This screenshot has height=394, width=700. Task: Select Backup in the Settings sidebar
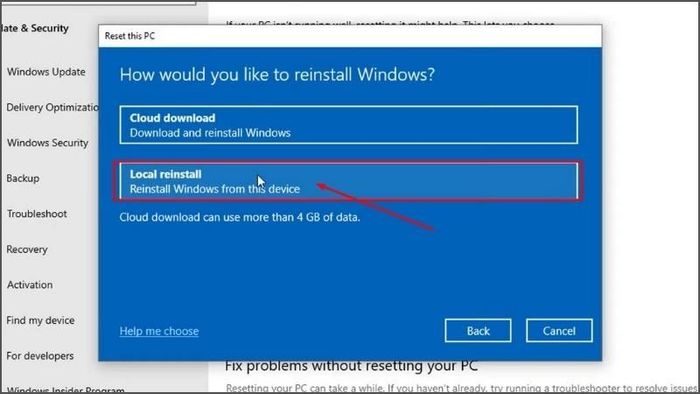tap(23, 178)
